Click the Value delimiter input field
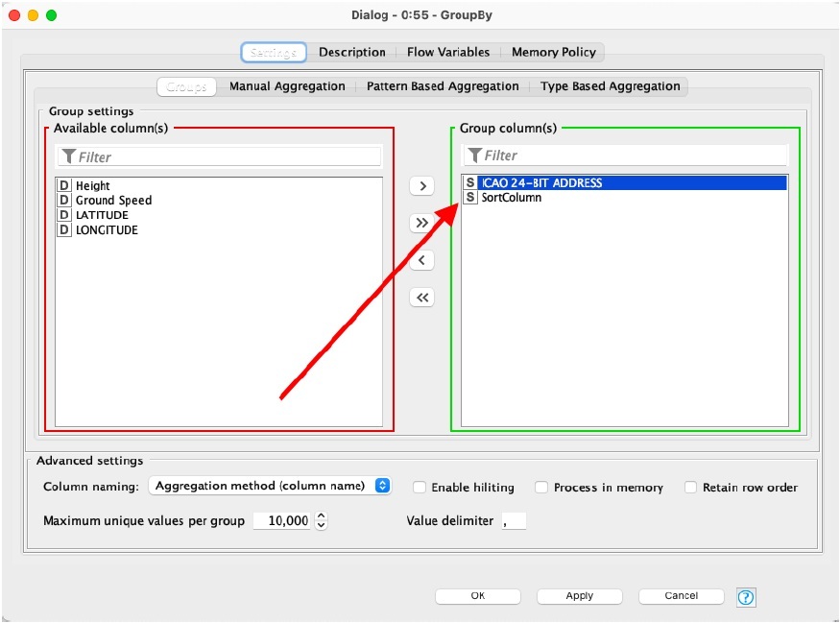Screen dimensions: 840x623 [514, 520]
